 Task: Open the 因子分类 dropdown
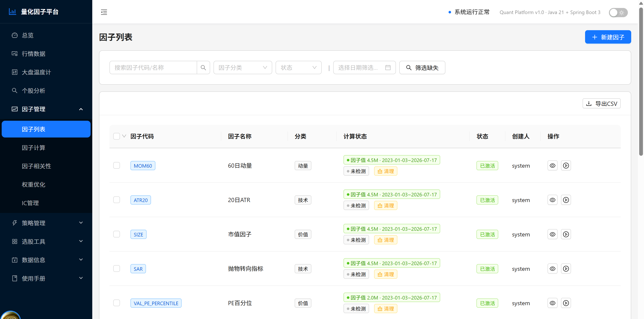click(x=242, y=67)
